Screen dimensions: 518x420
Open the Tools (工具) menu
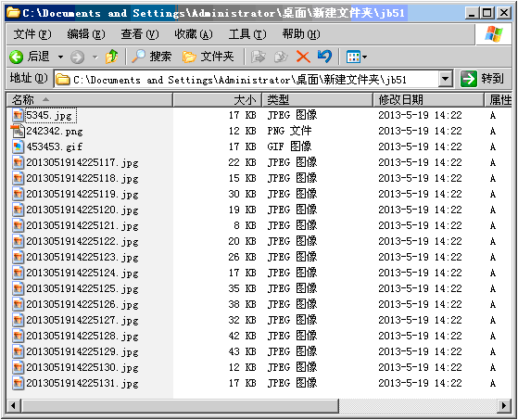[x=247, y=34]
